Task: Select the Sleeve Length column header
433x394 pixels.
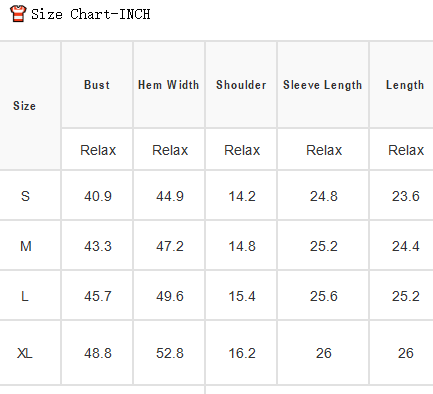Action: [323, 85]
